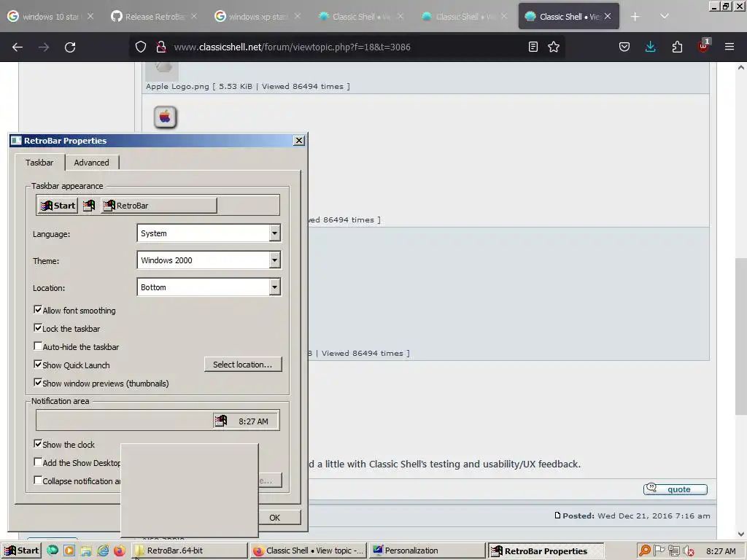Click the magnifier icon in system tray
747x560 pixels.
coord(645,551)
